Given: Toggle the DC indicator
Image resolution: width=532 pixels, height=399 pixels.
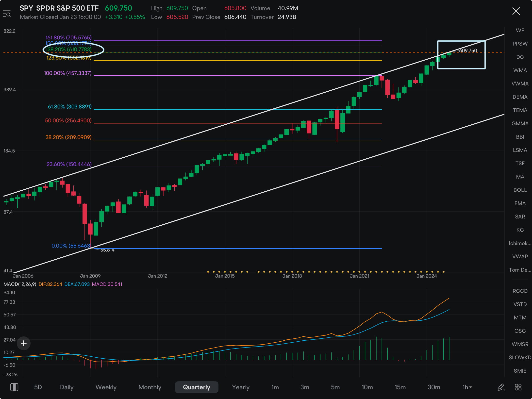Looking at the screenshot, I should point(520,57).
